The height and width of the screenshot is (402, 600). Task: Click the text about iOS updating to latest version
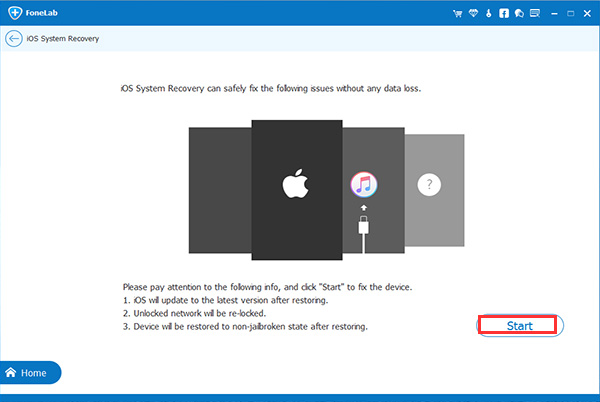tap(225, 300)
